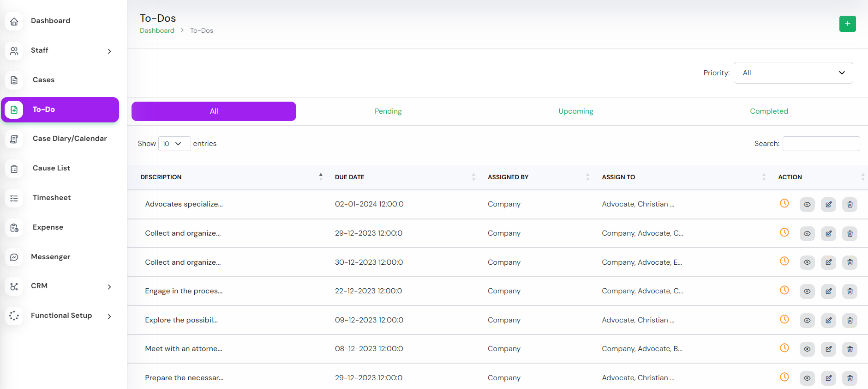
Task: Click clock icon on 30-12-2023 Collect and organize row
Action: (784, 261)
